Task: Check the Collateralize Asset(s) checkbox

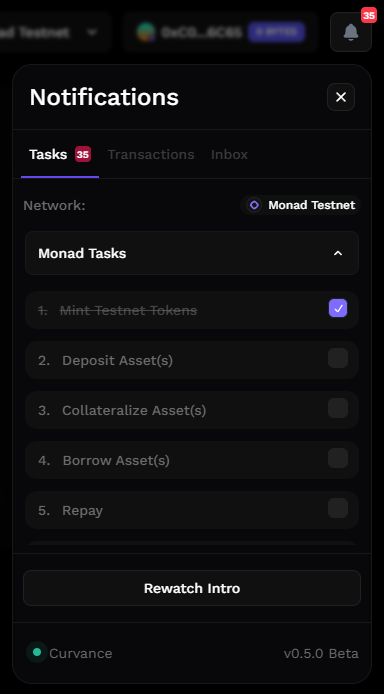Action: [x=338, y=409]
